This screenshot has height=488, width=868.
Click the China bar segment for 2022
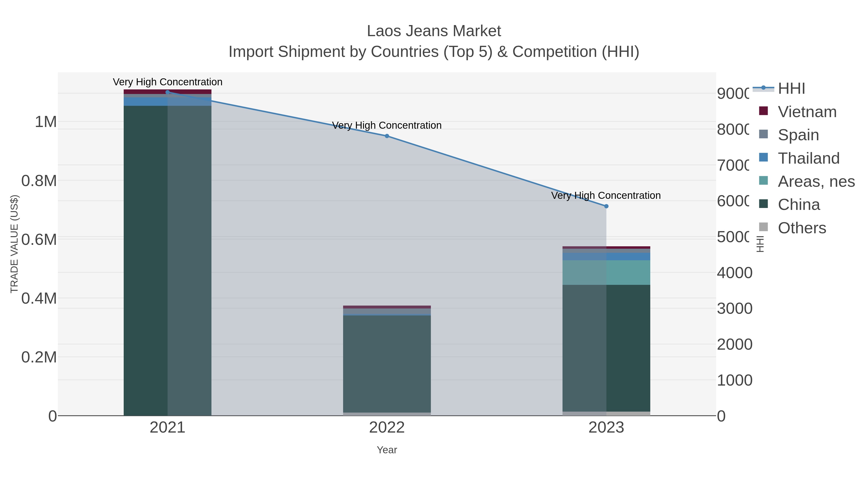pyautogui.click(x=387, y=364)
